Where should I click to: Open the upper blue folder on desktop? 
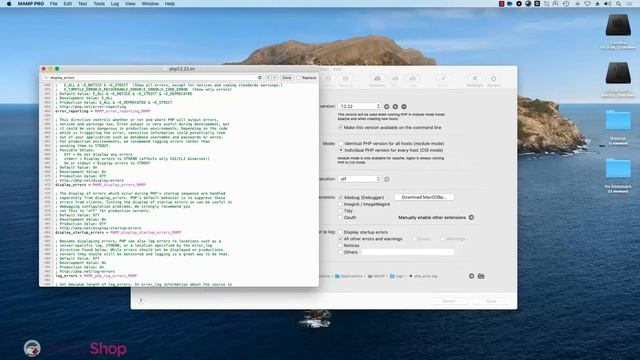point(618,121)
